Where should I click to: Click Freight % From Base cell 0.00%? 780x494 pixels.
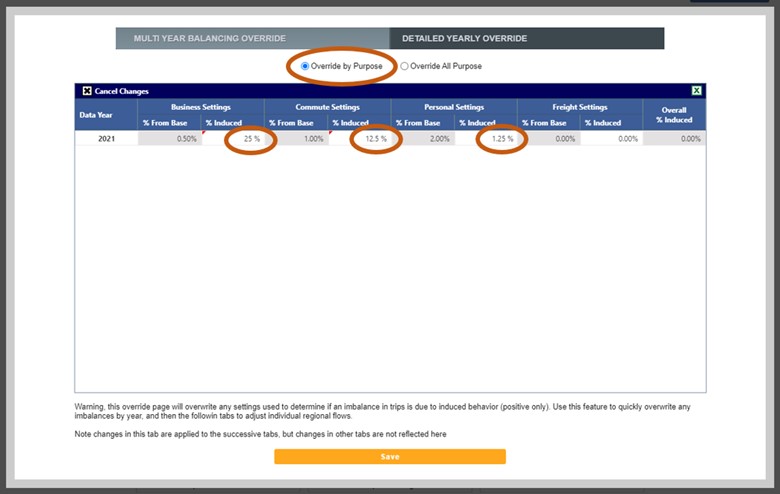coord(548,139)
